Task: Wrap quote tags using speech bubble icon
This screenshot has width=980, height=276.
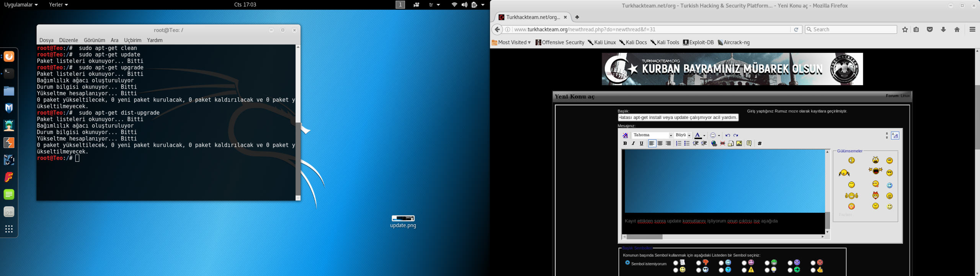Action: [x=749, y=143]
